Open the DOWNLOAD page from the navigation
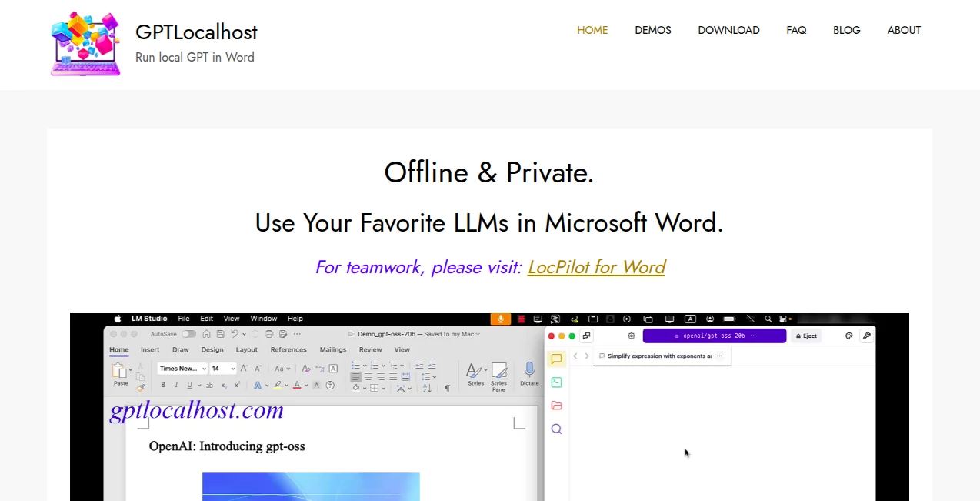Image resolution: width=980 pixels, height=501 pixels. click(x=728, y=30)
